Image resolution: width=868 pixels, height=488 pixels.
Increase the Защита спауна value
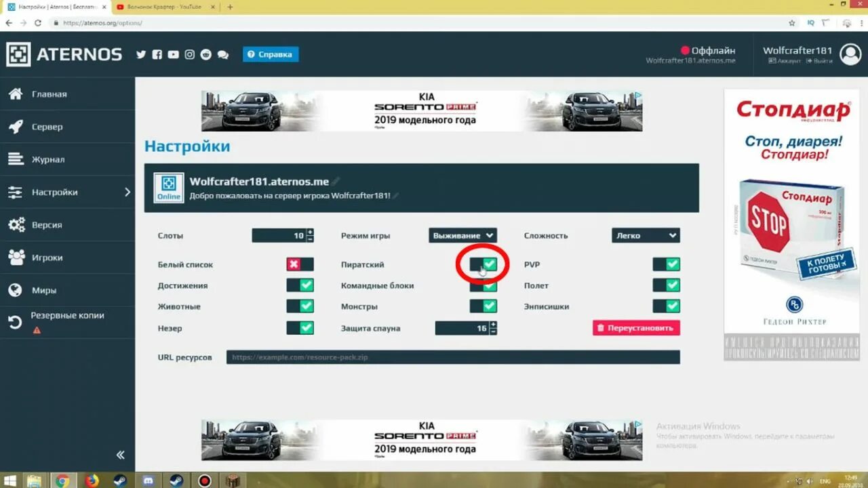point(494,325)
